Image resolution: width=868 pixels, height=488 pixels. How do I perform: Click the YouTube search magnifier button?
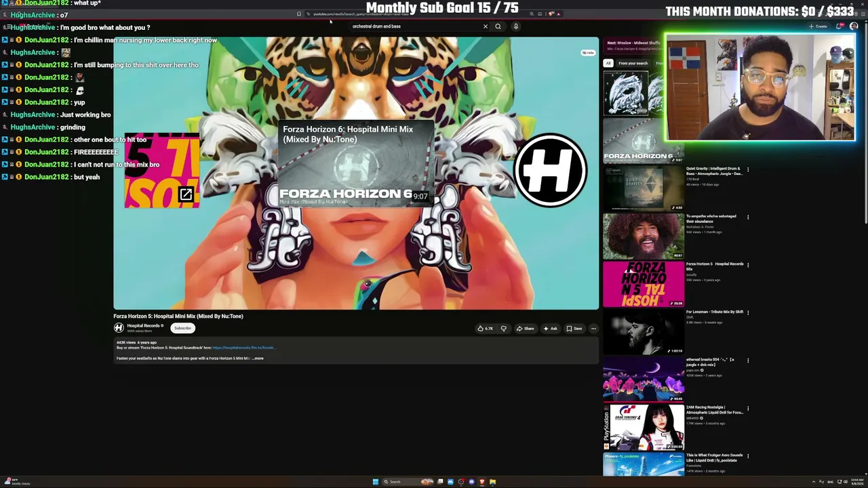[x=498, y=26]
